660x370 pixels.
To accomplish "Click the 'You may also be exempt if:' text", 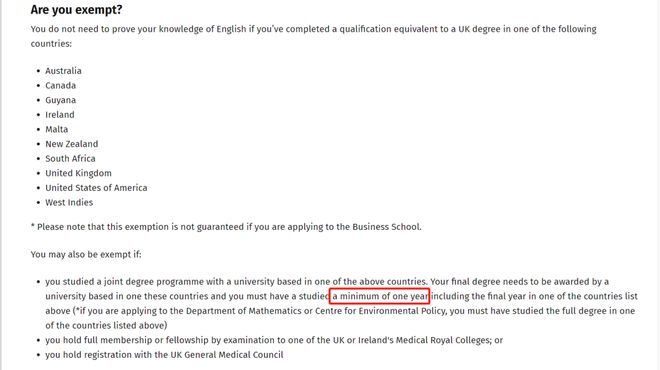I will pyautogui.click(x=86, y=254).
